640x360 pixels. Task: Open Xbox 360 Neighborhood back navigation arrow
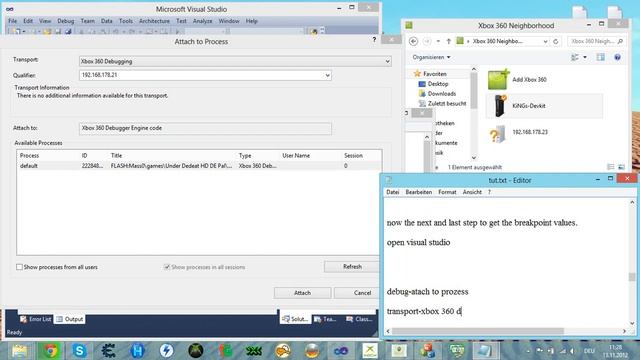pos(413,41)
